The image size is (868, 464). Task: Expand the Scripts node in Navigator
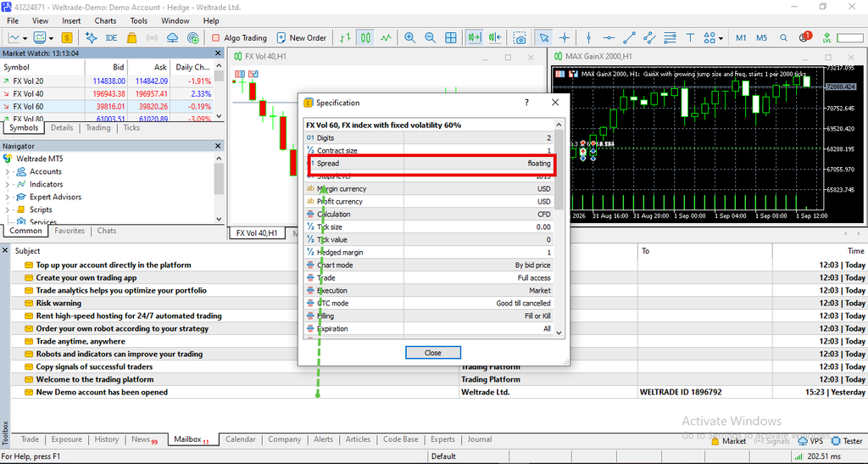tap(7, 210)
